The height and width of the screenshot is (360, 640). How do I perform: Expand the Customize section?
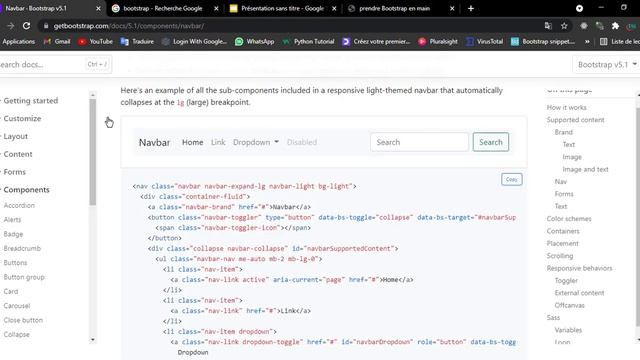22,118
